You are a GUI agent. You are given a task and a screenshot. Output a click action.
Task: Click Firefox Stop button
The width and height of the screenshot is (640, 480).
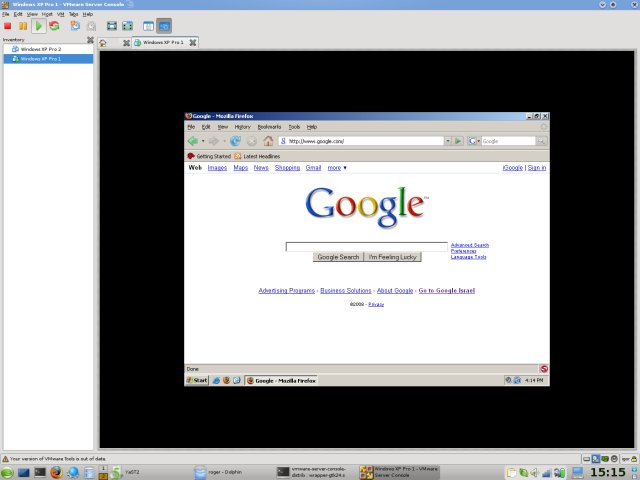point(252,141)
